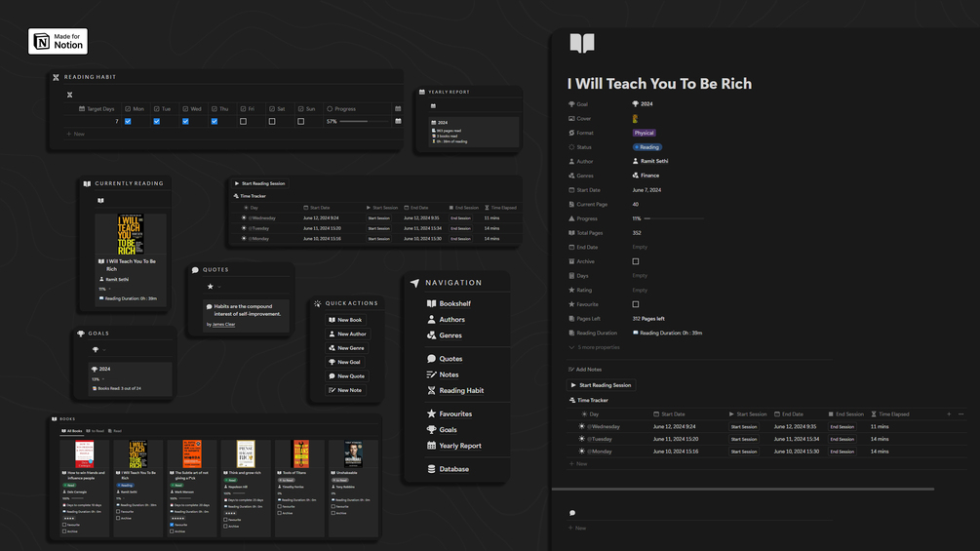Click the Time Tracker icon on the book page
Viewport: 980px width, 551px height.
click(571, 401)
